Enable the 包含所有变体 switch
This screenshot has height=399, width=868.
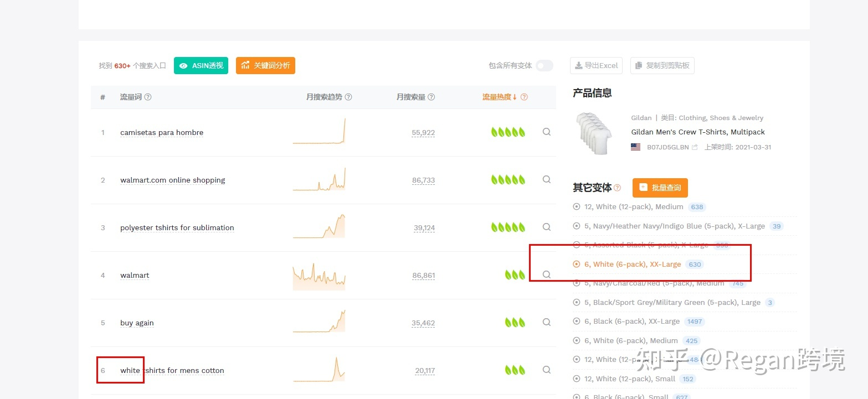[x=544, y=65]
